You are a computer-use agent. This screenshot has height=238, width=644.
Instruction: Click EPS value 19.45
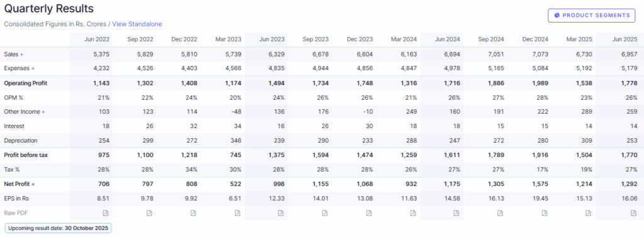click(x=541, y=198)
